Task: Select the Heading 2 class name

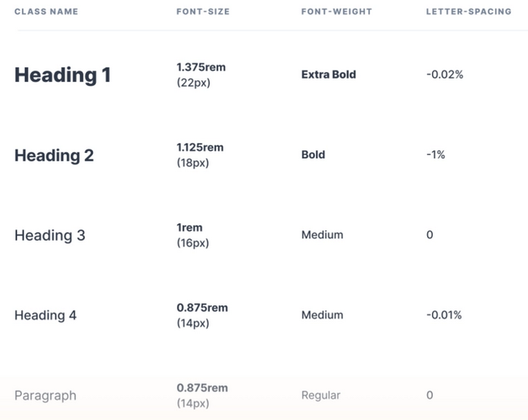Action: point(54,156)
